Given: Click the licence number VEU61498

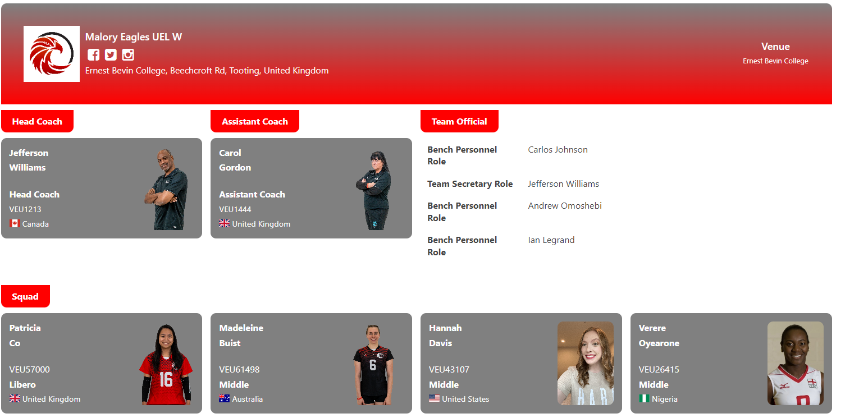Looking at the screenshot, I should click(239, 369).
